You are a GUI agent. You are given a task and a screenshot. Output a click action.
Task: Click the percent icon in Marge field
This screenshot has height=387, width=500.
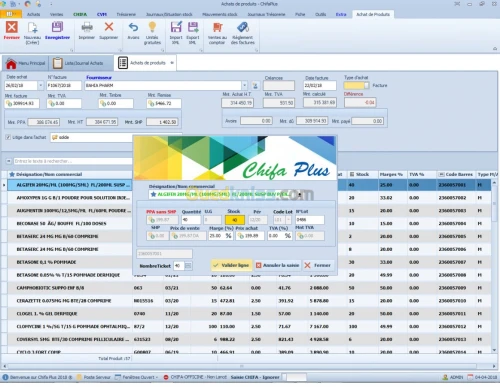pos(228,236)
